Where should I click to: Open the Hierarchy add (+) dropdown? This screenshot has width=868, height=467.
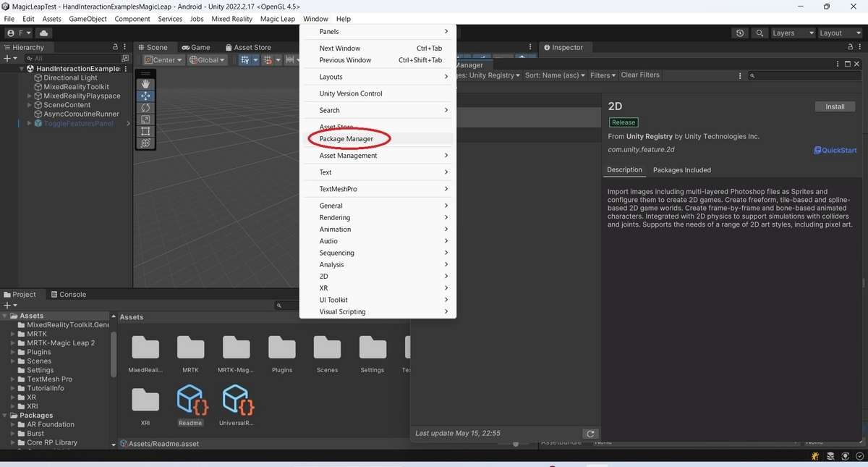pos(10,58)
